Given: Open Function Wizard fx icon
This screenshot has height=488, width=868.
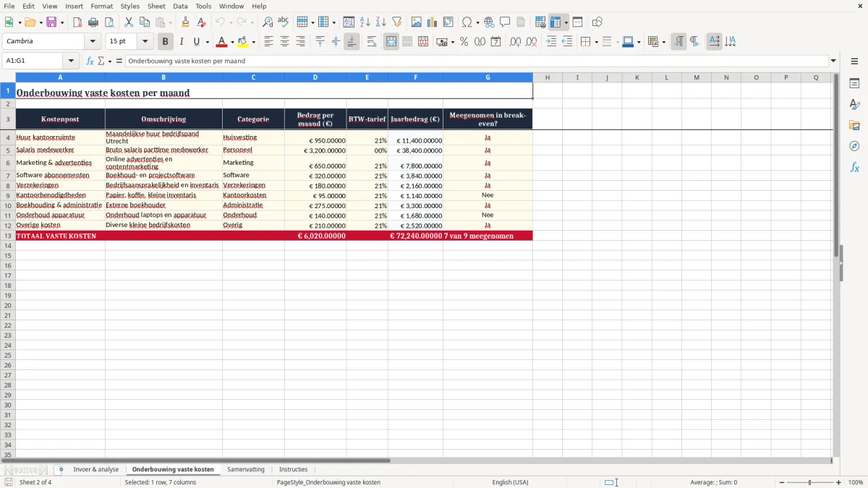Looking at the screenshot, I should pos(90,61).
